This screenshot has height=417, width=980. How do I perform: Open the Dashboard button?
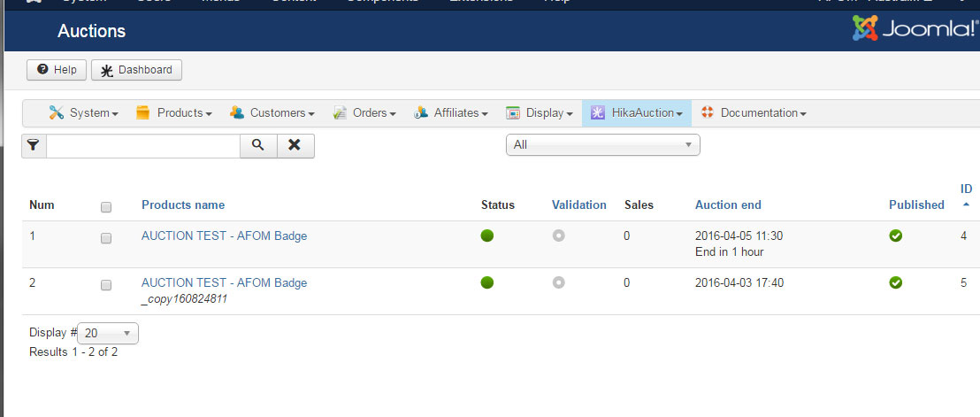coord(136,70)
